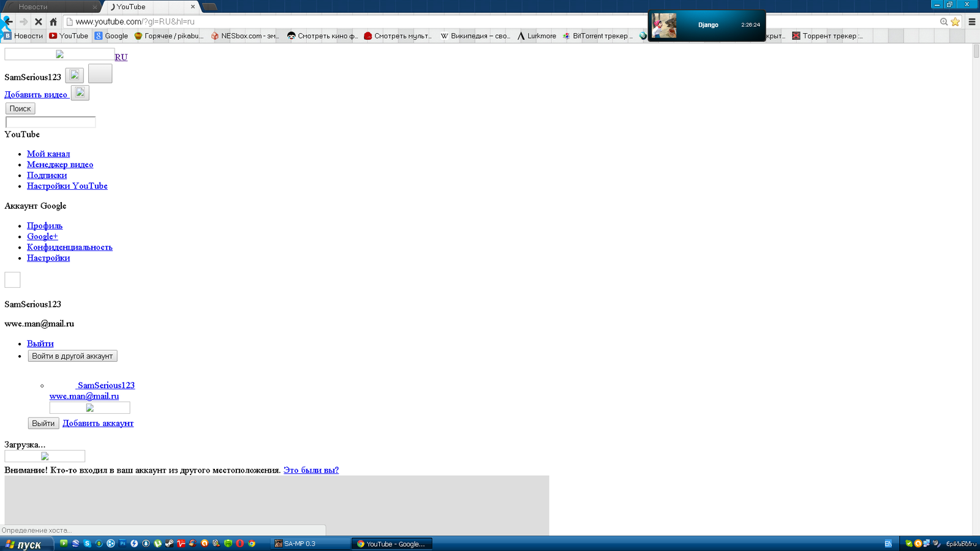Image resolution: width=980 pixels, height=551 pixels.
Task: Bookmark this page with the star icon
Action: click(955, 21)
